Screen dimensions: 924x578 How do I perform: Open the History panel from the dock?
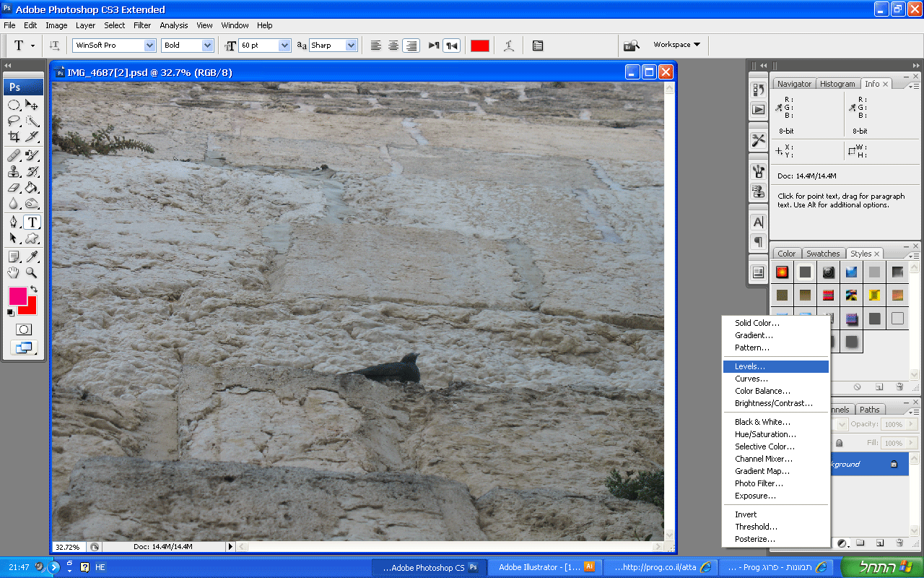758,90
